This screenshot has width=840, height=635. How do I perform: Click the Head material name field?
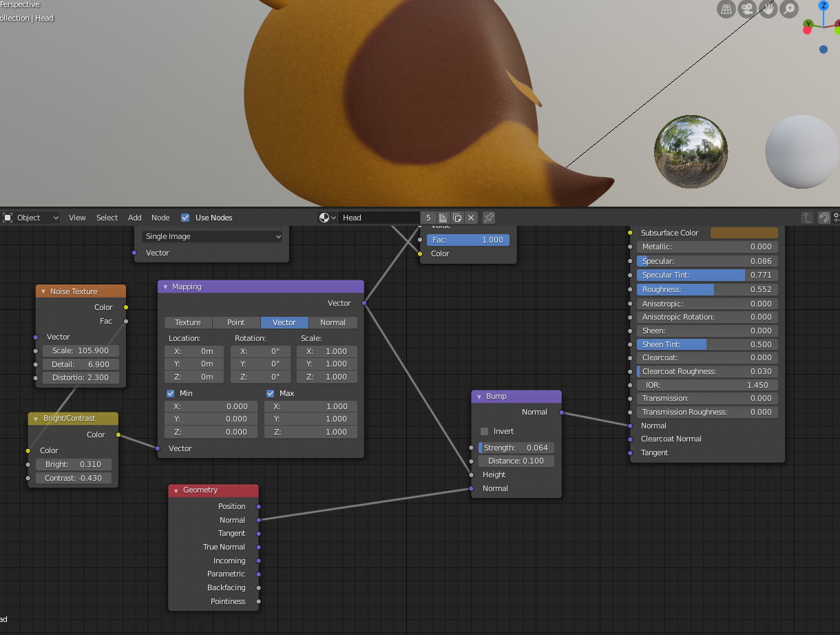tap(380, 218)
